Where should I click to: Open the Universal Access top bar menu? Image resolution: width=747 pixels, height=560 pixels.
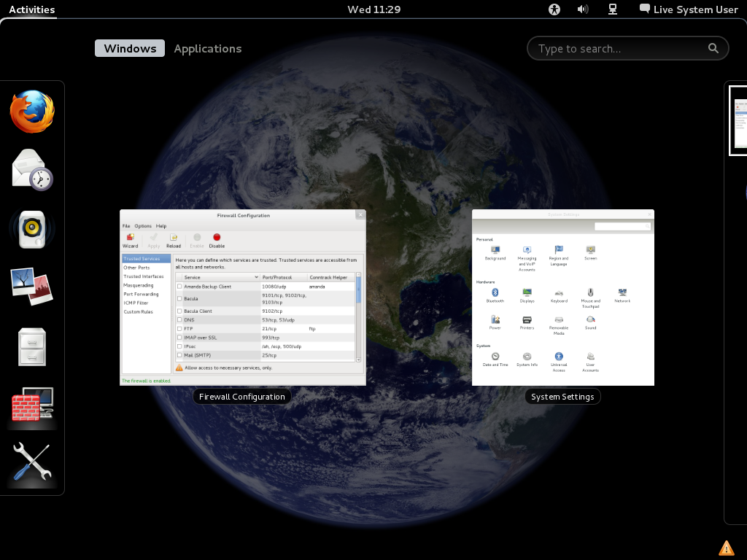pyautogui.click(x=554, y=9)
